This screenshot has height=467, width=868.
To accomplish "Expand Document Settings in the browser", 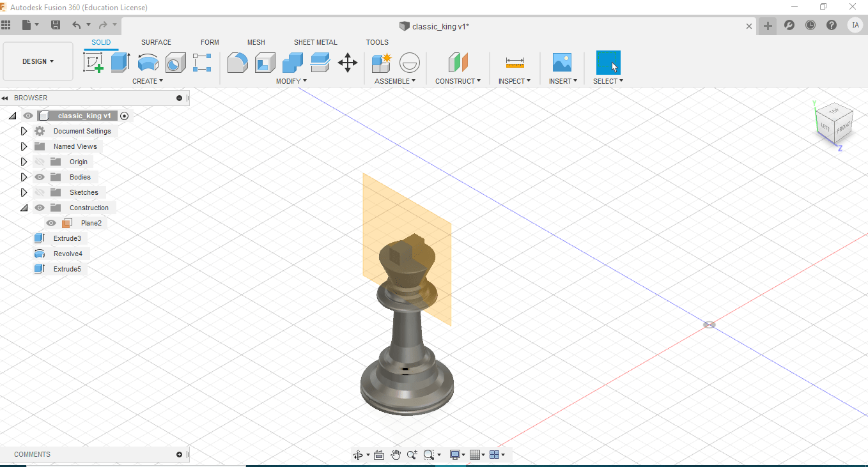I will point(24,131).
